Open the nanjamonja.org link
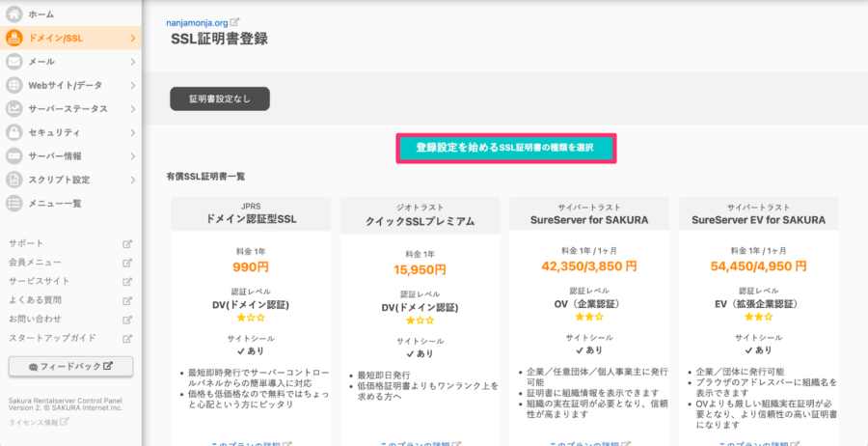Screen dimensions: 868x446 coord(197,23)
